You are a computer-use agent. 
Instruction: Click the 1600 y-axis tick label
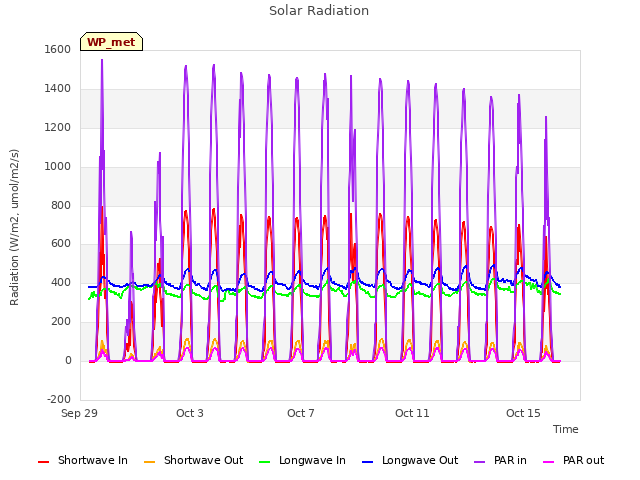(x=58, y=50)
